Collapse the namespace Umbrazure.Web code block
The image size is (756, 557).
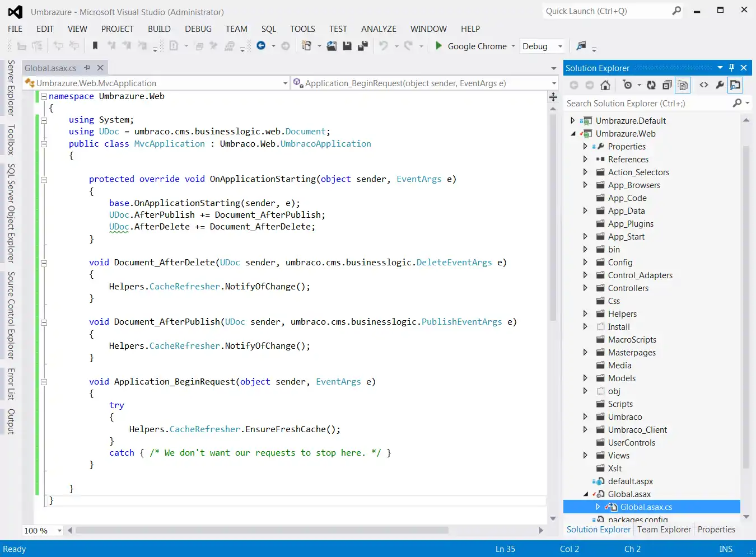(x=44, y=96)
